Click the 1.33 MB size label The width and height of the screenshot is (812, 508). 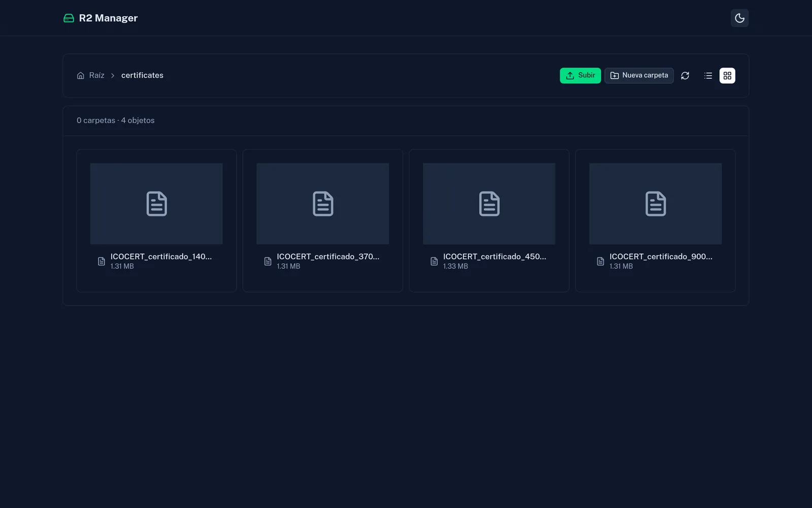click(x=455, y=266)
